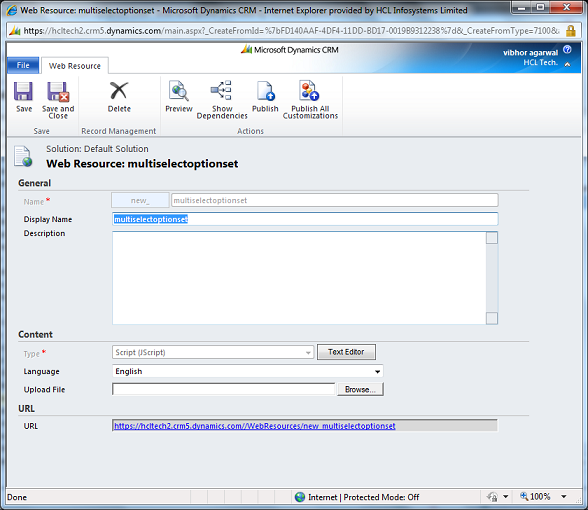This screenshot has width=588, height=510.
Task: Show Dependencies for this resource
Action: pyautogui.click(x=222, y=100)
